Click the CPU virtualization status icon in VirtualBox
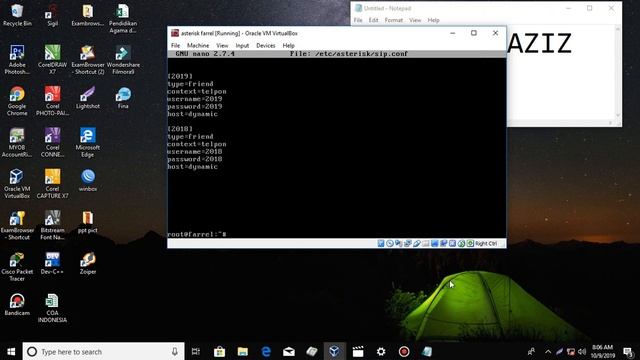 coord(453,243)
